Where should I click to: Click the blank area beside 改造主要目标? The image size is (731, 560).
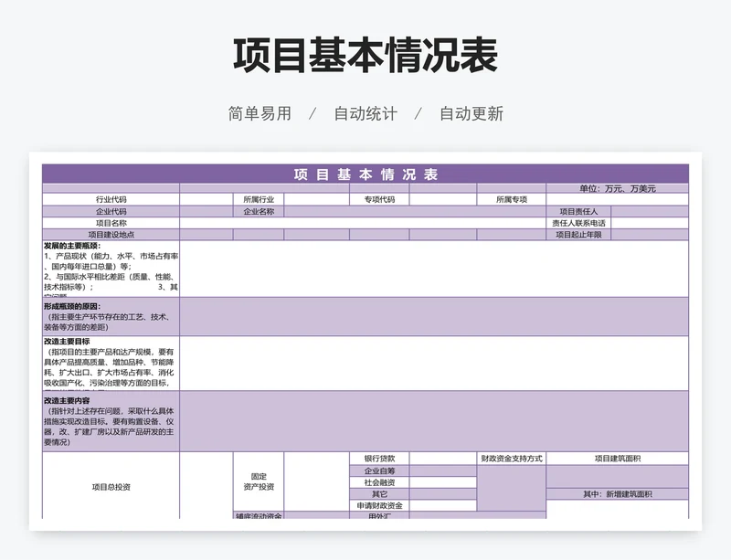(434, 364)
